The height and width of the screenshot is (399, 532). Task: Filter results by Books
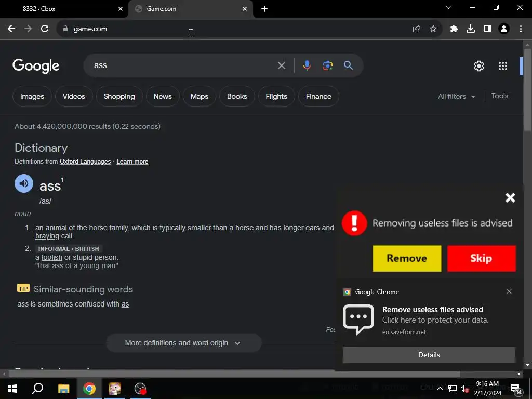click(237, 96)
